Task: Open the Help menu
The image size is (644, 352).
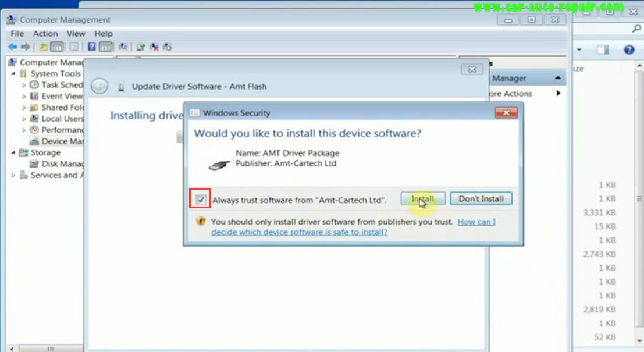Action: coord(104,34)
